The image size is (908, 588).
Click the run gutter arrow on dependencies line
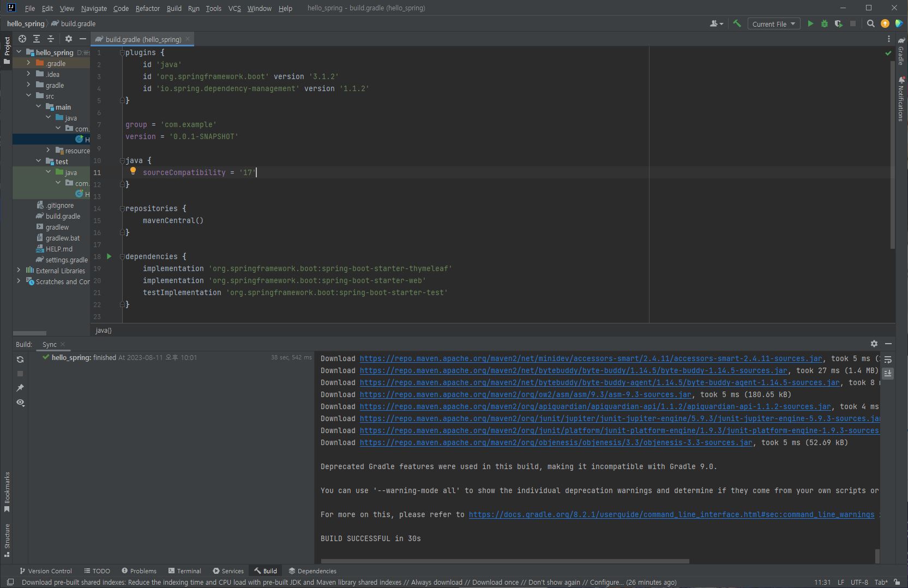[109, 256]
